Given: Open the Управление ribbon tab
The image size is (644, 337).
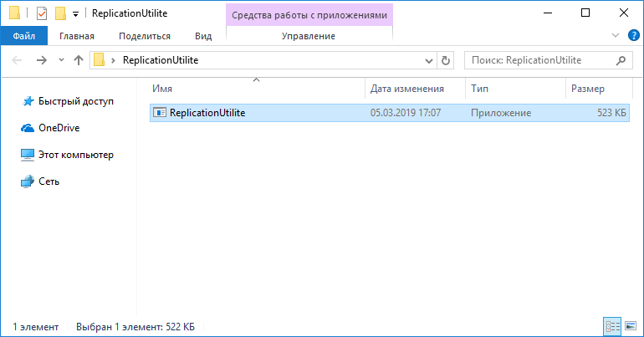Looking at the screenshot, I should 309,36.
